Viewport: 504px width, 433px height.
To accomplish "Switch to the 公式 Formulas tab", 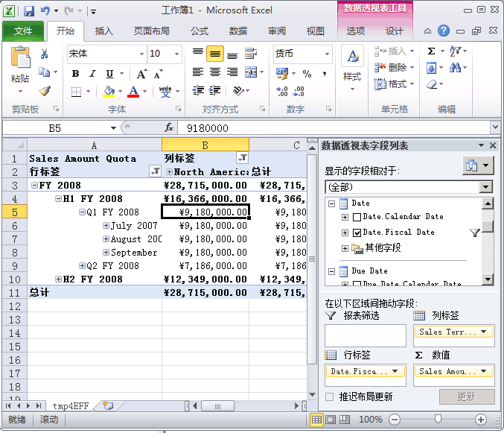I will [x=200, y=31].
